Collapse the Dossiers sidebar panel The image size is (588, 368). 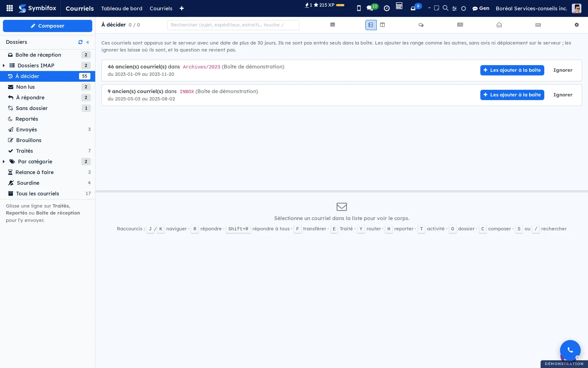click(x=88, y=42)
